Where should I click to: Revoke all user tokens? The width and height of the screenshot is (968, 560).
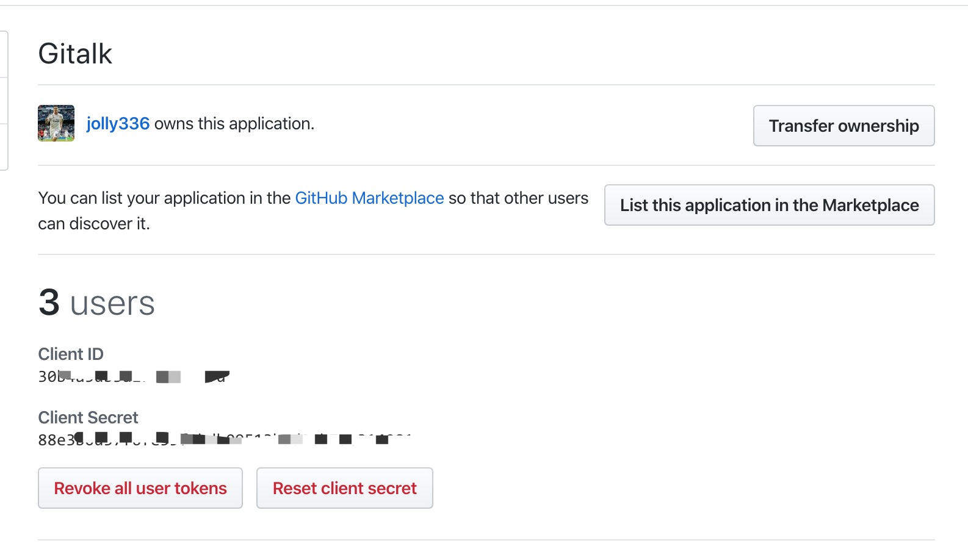(x=140, y=488)
